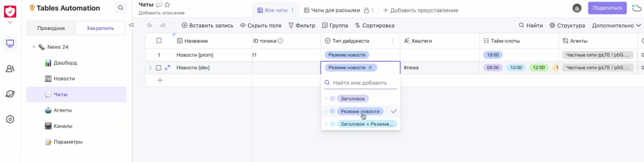
Task: Click the search icon next to Tables Automation
Action: [121, 8]
